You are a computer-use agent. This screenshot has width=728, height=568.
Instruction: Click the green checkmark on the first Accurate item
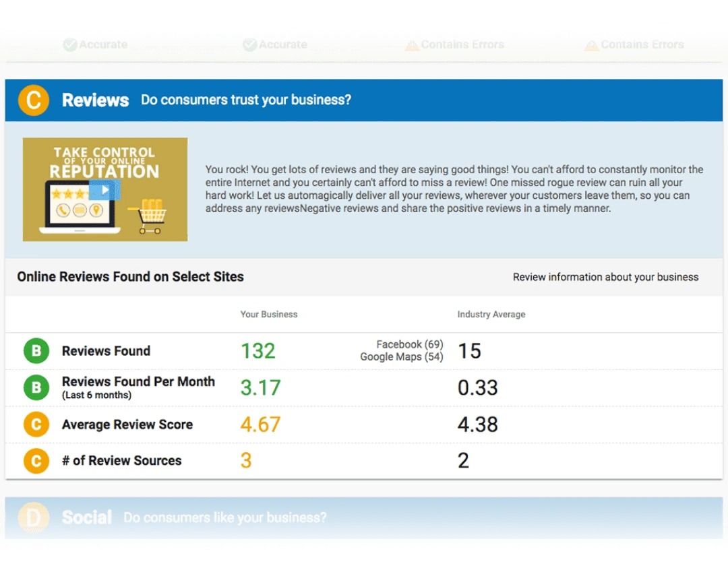coord(69,44)
